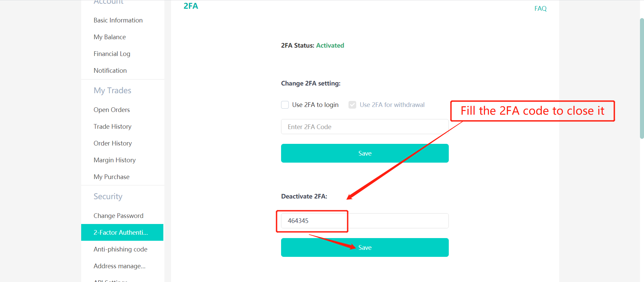
Task: Open the Margin History page
Action: click(x=115, y=160)
